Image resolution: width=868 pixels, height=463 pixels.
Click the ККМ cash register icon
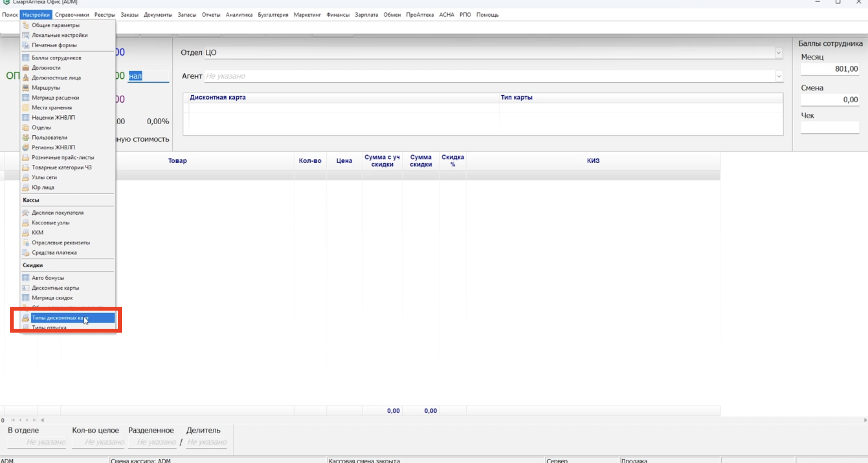click(26, 233)
